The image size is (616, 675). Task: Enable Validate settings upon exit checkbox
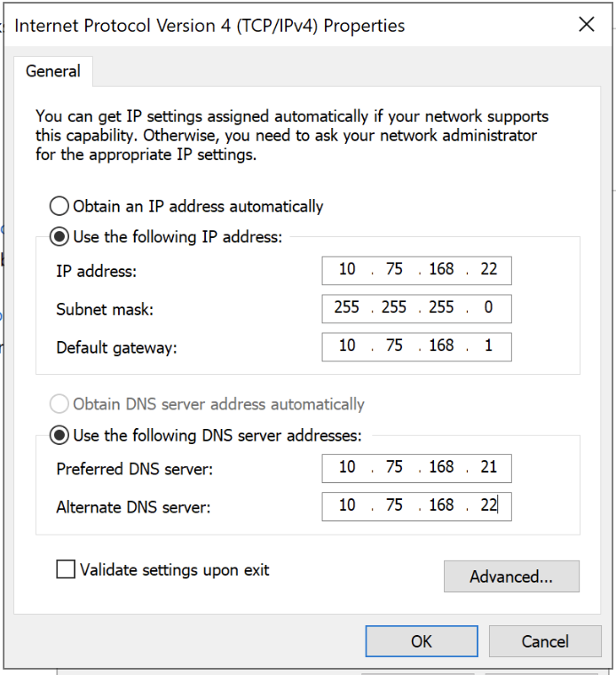click(66, 569)
